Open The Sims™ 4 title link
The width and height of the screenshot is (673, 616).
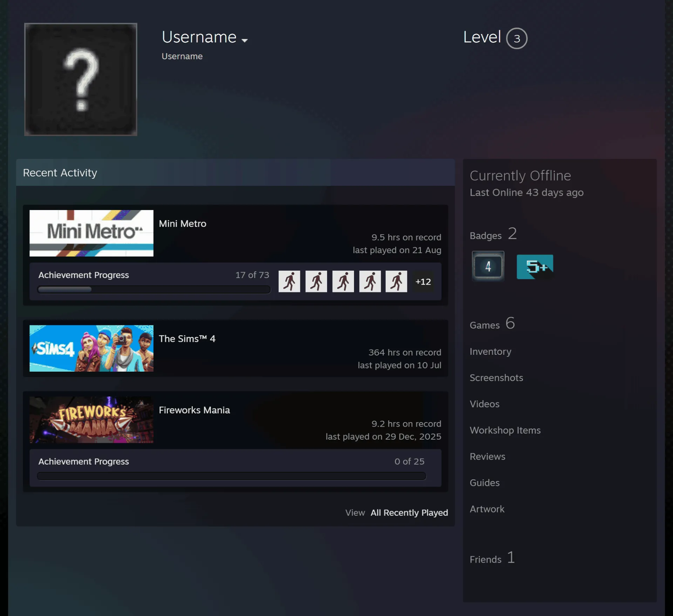tap(187, 339)
